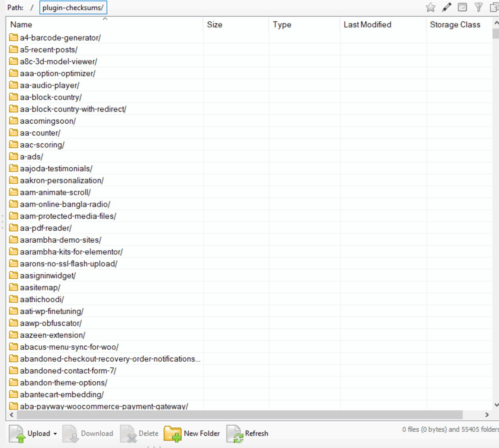
Task: Select the aasitemap/ folder name
Action: (40, 287)
